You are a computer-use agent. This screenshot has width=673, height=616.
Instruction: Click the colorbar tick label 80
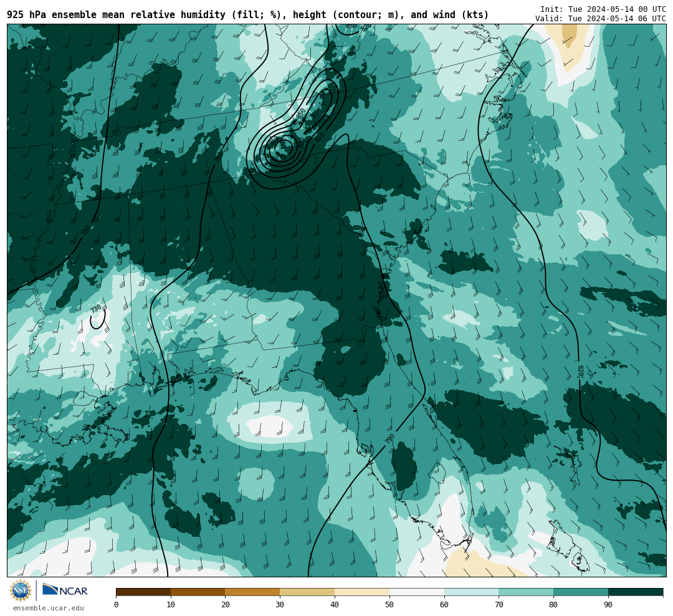pyautogui.click(x=554, y=605)
